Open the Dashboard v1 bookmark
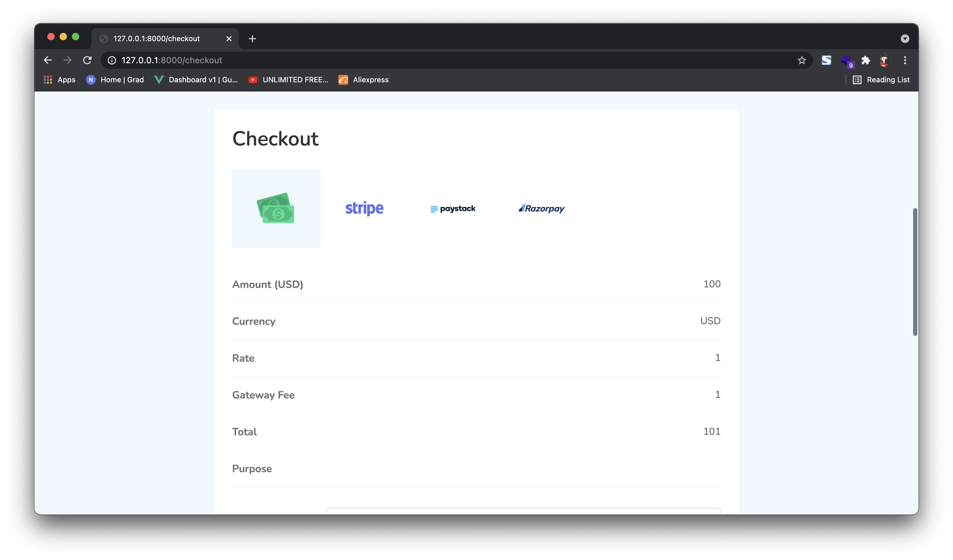953x560 pixels. pos(196,80)
